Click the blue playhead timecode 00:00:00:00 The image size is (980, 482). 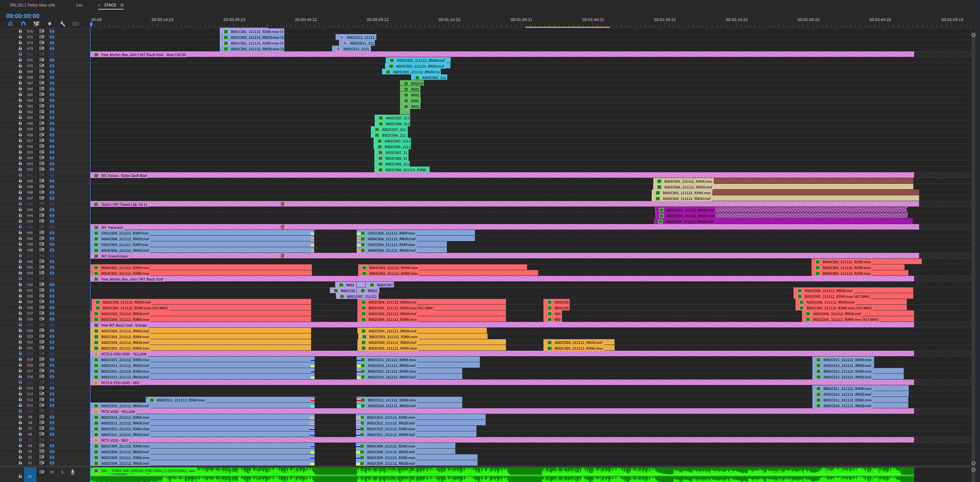click(x=23, y=16)
